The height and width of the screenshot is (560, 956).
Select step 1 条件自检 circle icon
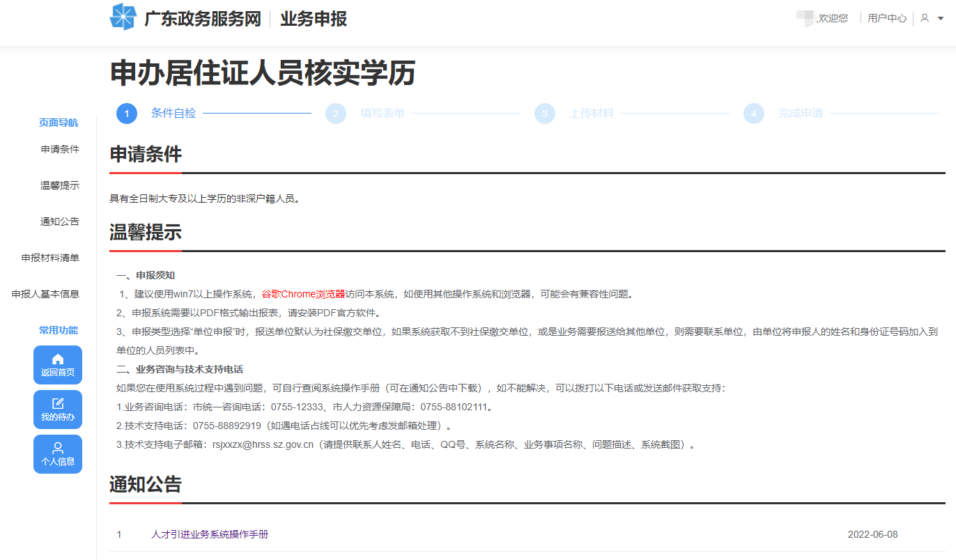coord(127,113)
